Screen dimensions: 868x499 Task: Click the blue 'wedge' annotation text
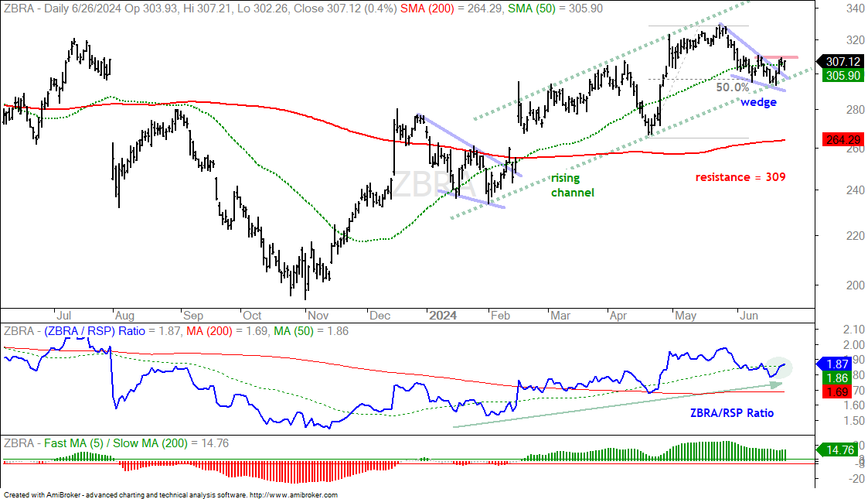(758, 102)
